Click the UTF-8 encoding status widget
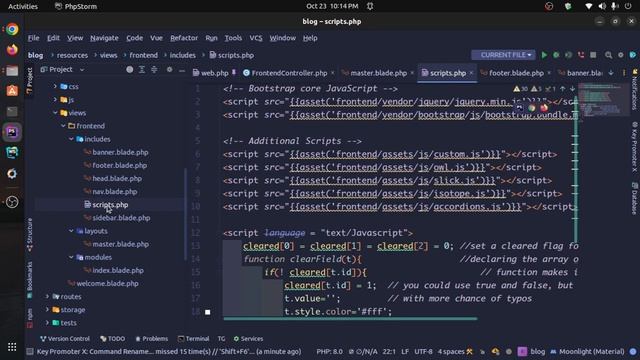 pyautogui.click(x=423, y=351)
